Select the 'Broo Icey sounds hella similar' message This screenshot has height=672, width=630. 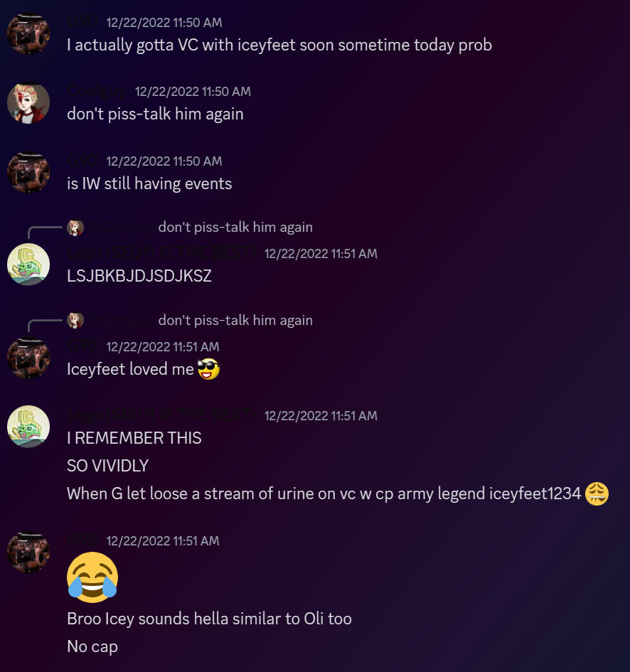(209, 619)
